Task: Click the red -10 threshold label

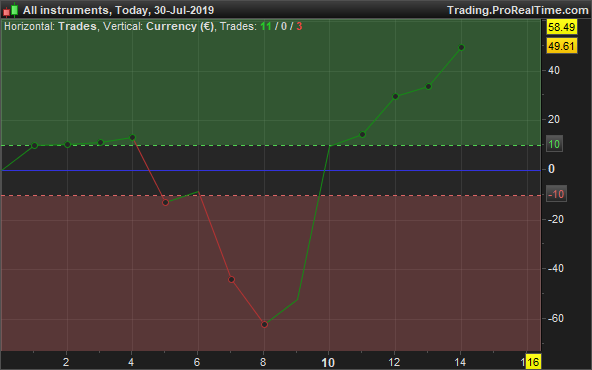Action: pos(556,194)
